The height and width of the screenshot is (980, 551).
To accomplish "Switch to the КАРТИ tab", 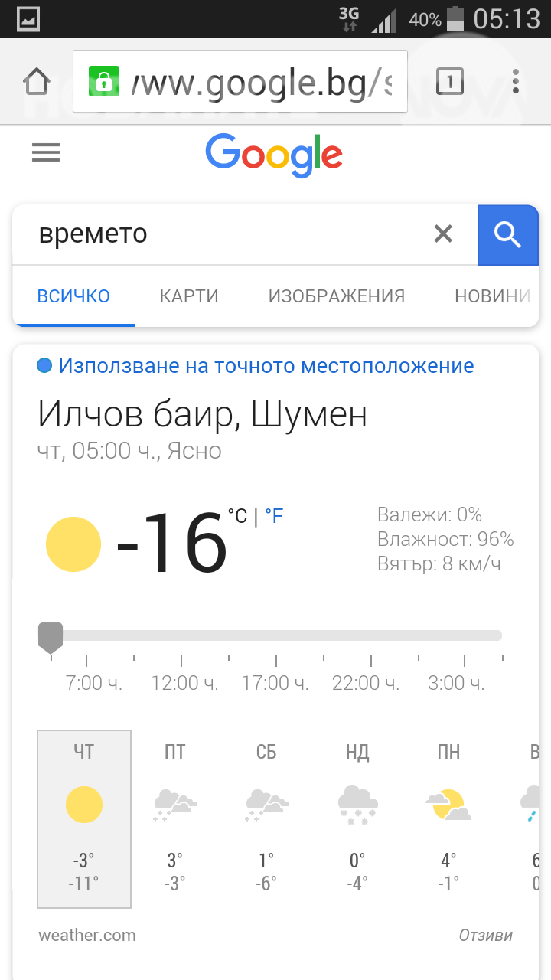I will click(189, 296).
